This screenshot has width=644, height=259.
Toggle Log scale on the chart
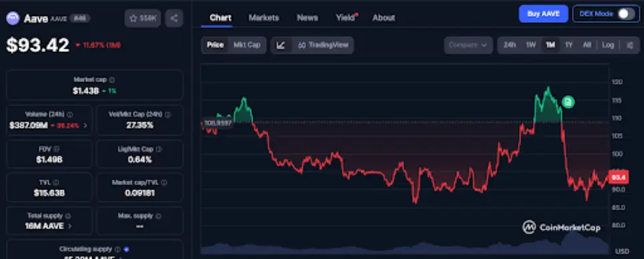[x=608, y=45]
